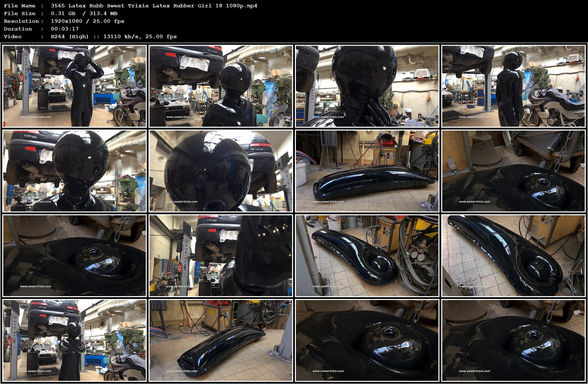Image resolution: width=588 pixels, height=384 pixels.
Task: Click the duration value 00:03:17
Action: click(x=65, y=28)
